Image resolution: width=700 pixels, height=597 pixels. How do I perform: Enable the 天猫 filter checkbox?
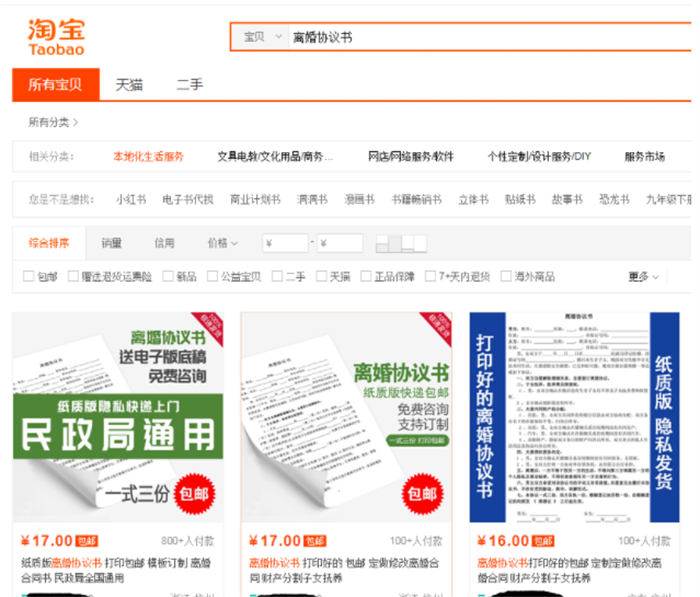(322, 277)
